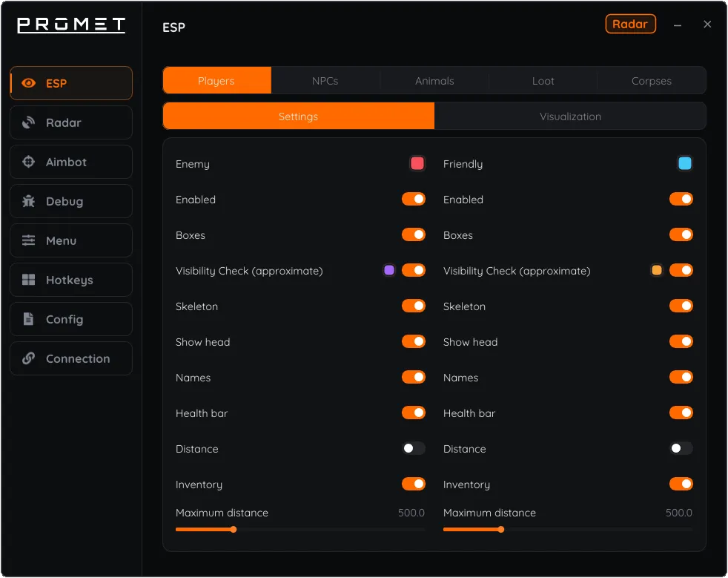Switch to the Animals tab
This screenshot has height=578, width=728.
click(434, 81)
